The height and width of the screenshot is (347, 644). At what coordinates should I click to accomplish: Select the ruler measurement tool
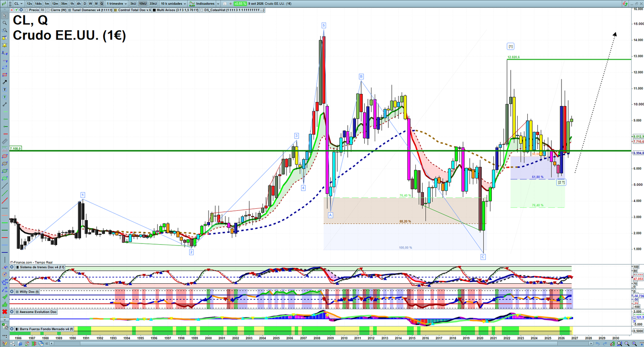pyautogui.click(x=4, y=141)
